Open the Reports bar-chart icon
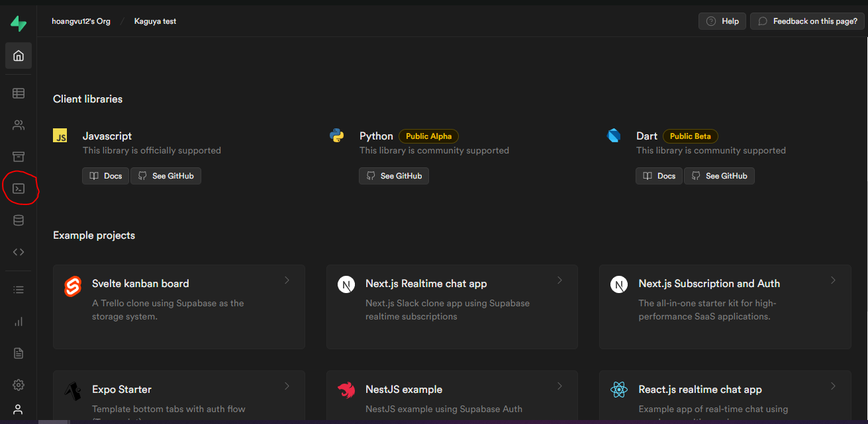This screenshot has width=868, height=424. (18, 321)
